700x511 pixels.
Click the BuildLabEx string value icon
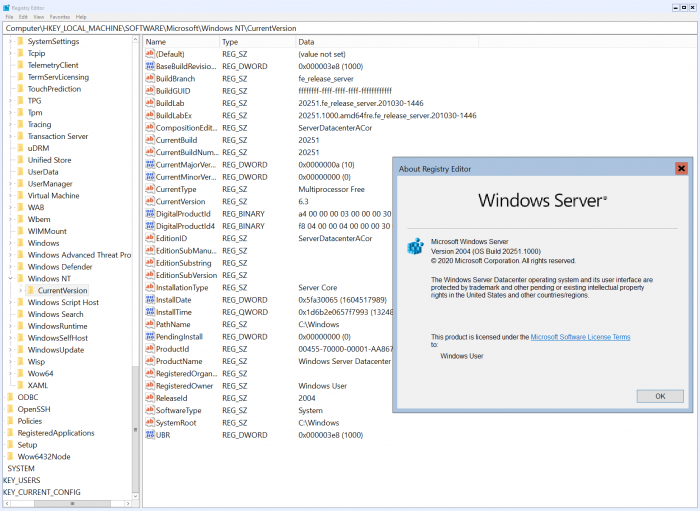[149, 115]
